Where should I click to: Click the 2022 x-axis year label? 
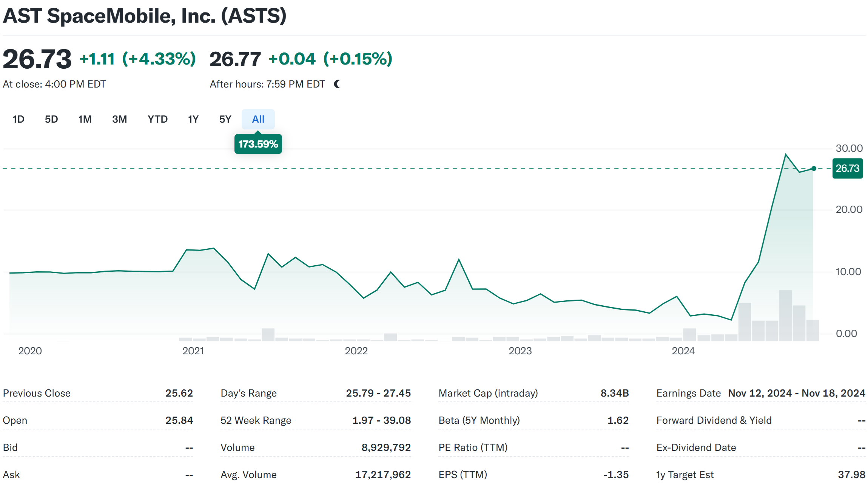tap(356, 351)
